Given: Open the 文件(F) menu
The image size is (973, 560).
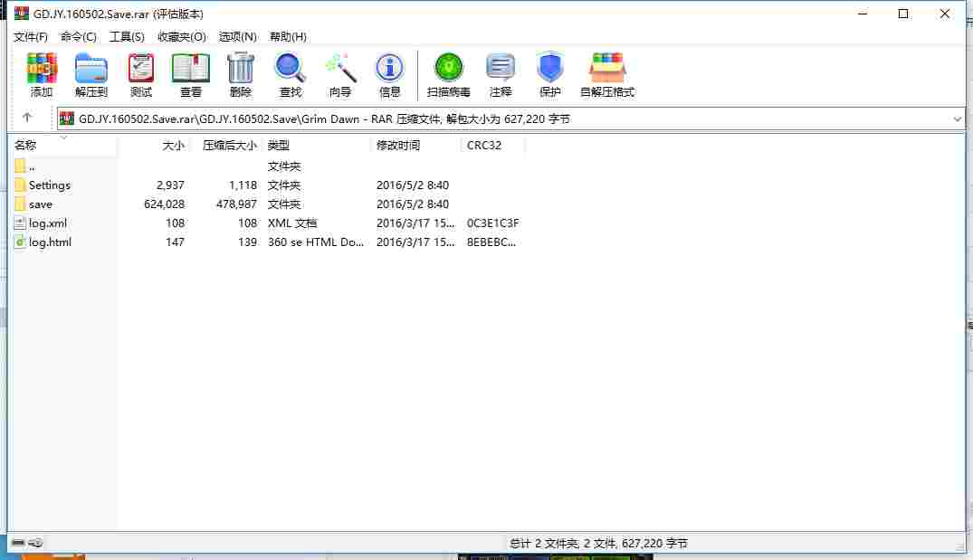Looking at the screenshot, I should (x=31, y=36).
